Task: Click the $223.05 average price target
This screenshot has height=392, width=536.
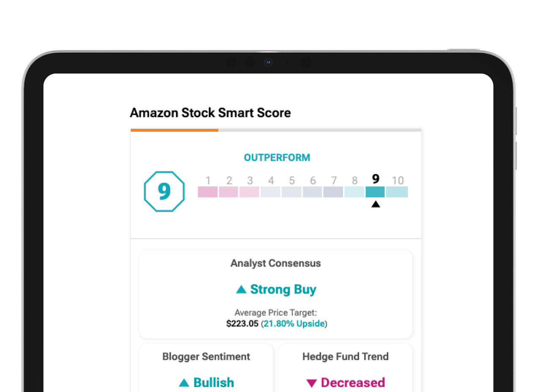Action: tap(242, 324)
